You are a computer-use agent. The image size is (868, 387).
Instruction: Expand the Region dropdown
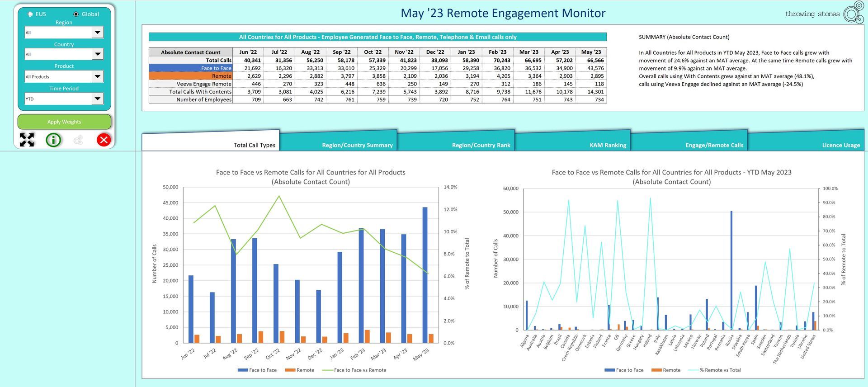(x=97, y=32)
